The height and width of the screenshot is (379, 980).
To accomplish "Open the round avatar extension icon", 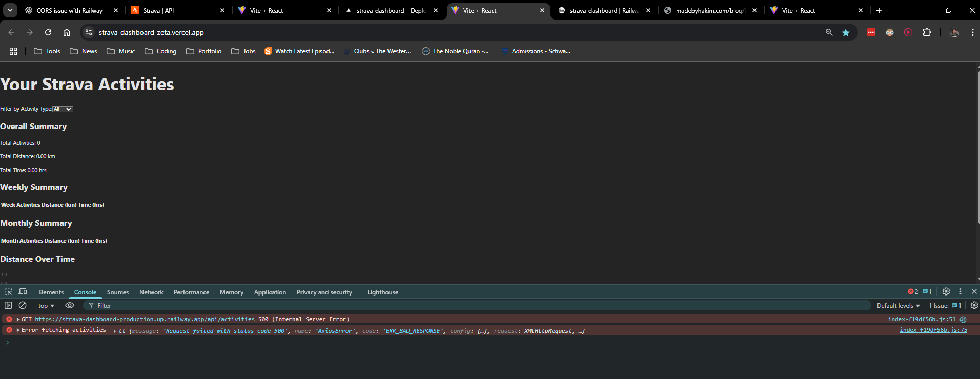I will [x=890, y=32].
